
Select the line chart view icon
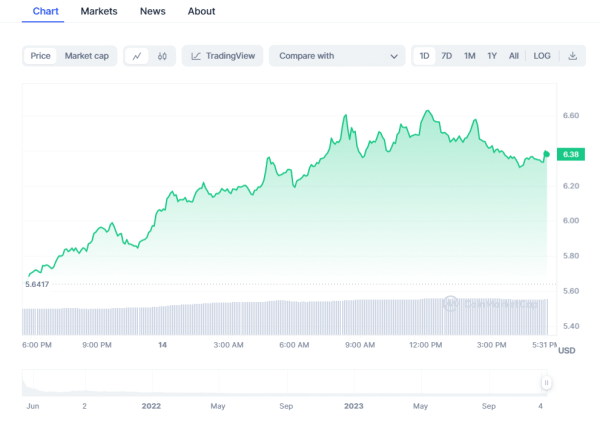point(137,56)
